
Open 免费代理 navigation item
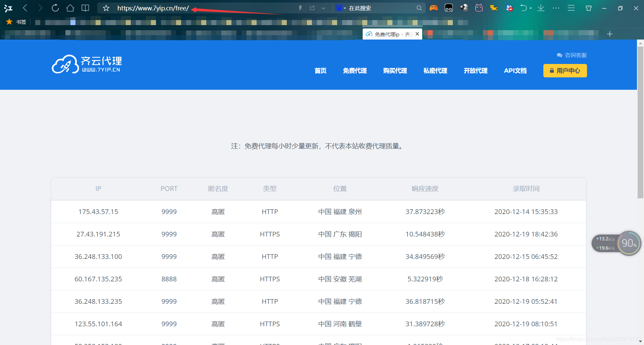coord(355,71)
